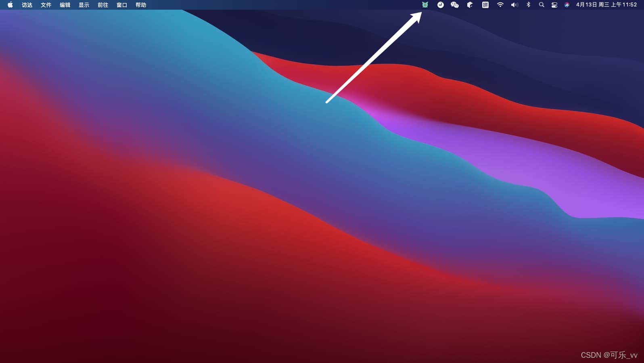Open the 窗口 menu
This screenshot has width=644, height=363.
pyautogui.click(x=122, y=5)
